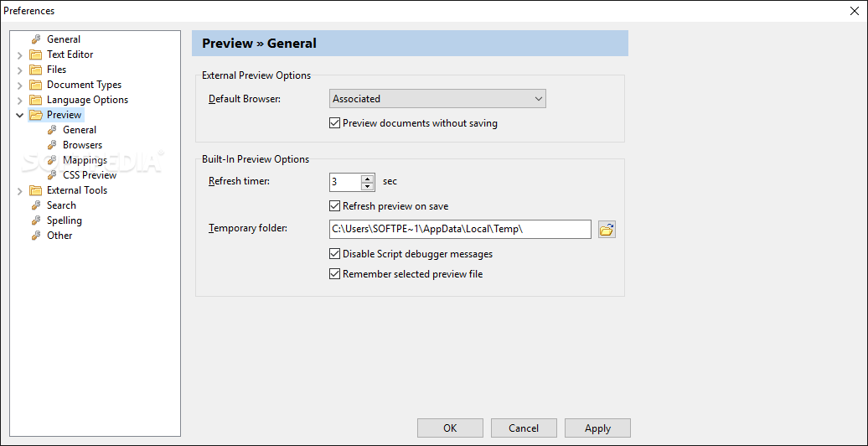Image resolution: width=868 pixels, height=446 pixels.
Task: Click the wrench icon of General under Preview
Action: pyautogui.click(x=52, y=130)
